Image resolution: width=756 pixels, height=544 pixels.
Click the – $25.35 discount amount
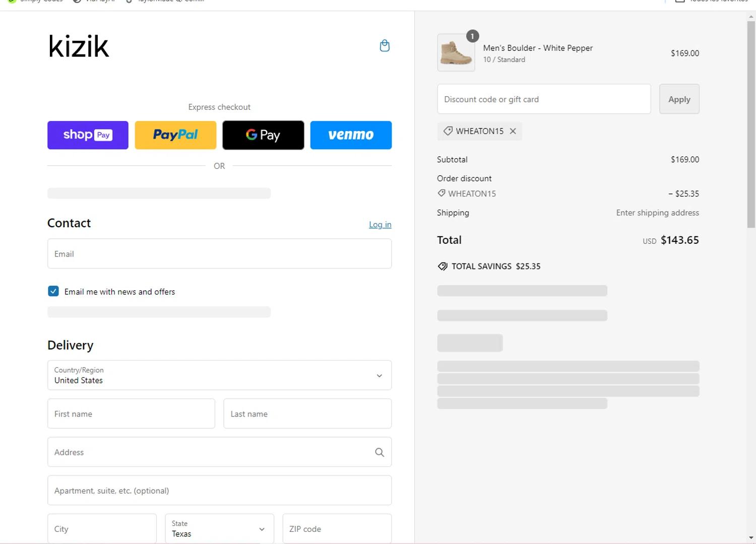683,193
